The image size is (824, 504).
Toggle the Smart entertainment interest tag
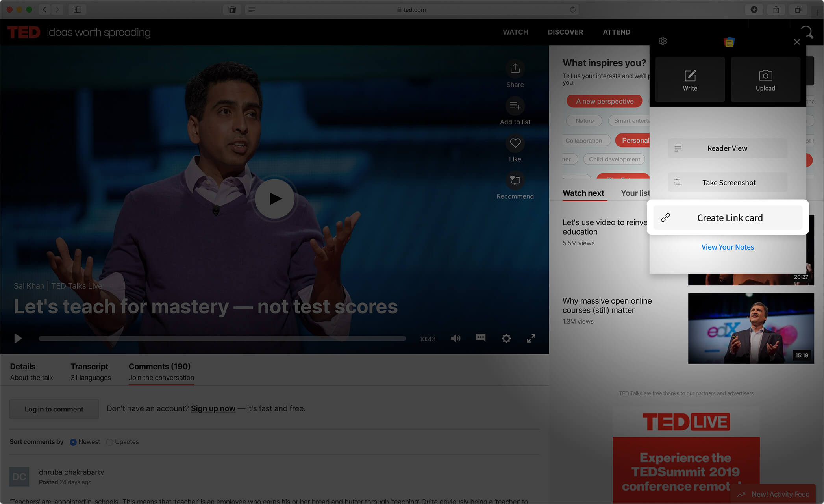click(x=629, y=121)
